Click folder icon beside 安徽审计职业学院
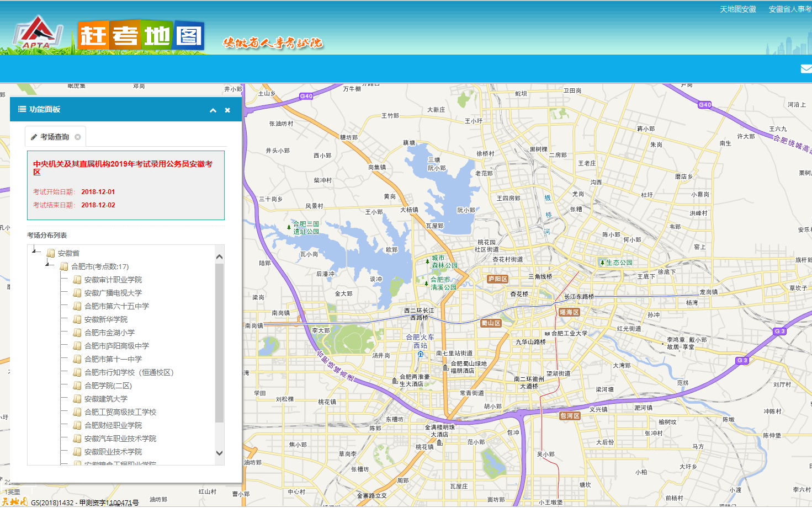This screenshot has height=508, width=812. click(x=77, y=280)
